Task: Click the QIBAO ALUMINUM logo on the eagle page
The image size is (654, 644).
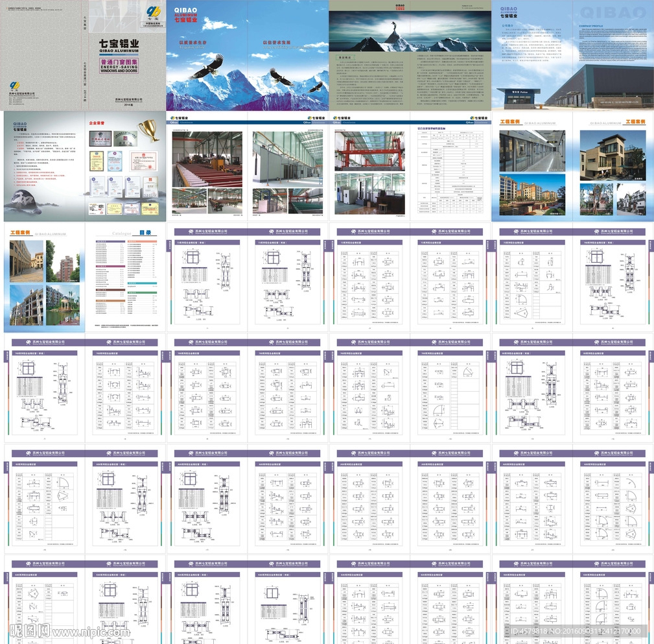Action: [x=185, y=14]
